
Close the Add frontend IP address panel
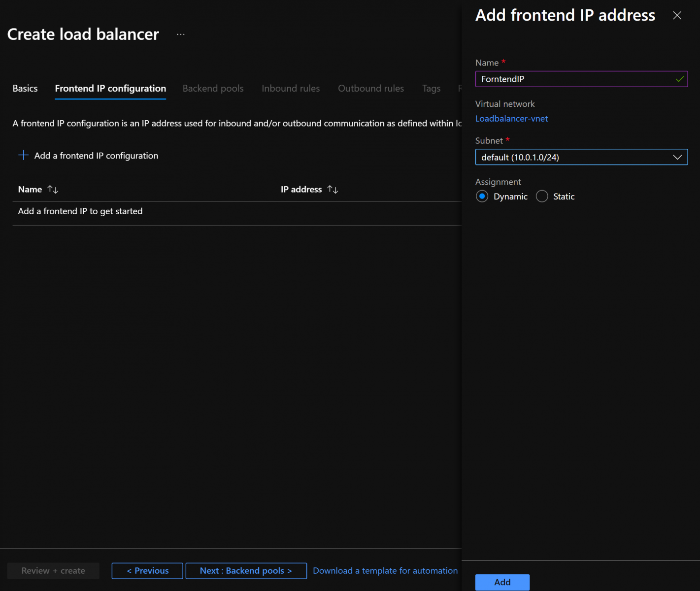[677, 16]
